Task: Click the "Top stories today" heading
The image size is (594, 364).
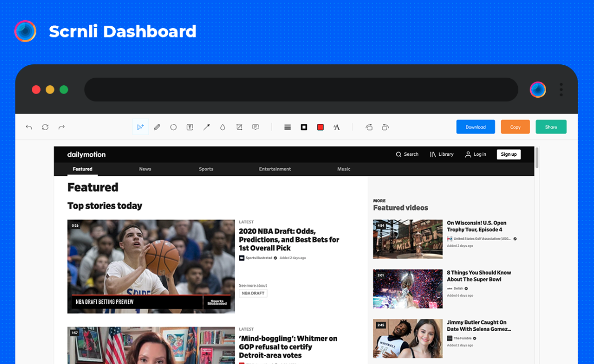Action: pyautogui.click(x=105, y=206)
